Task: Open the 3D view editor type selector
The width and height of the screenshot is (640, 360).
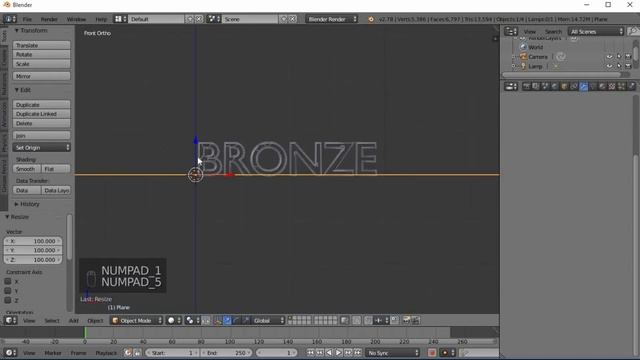Action: coord(10,320)
